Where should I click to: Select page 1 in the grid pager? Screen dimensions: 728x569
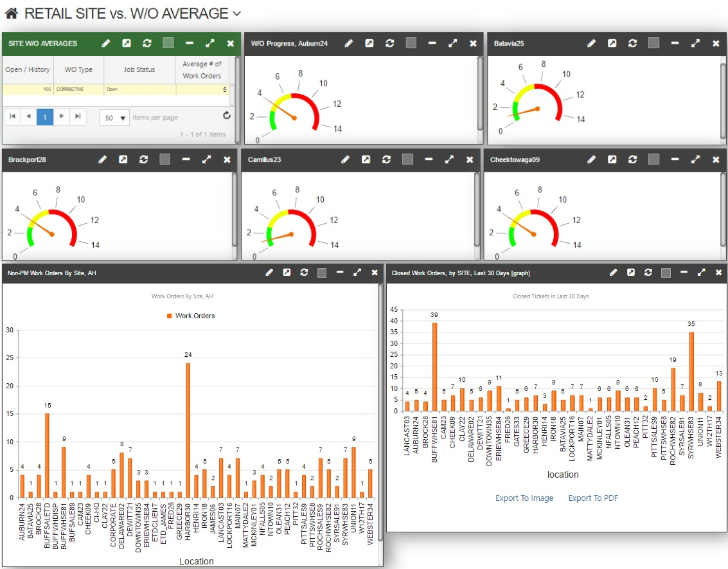45,117
